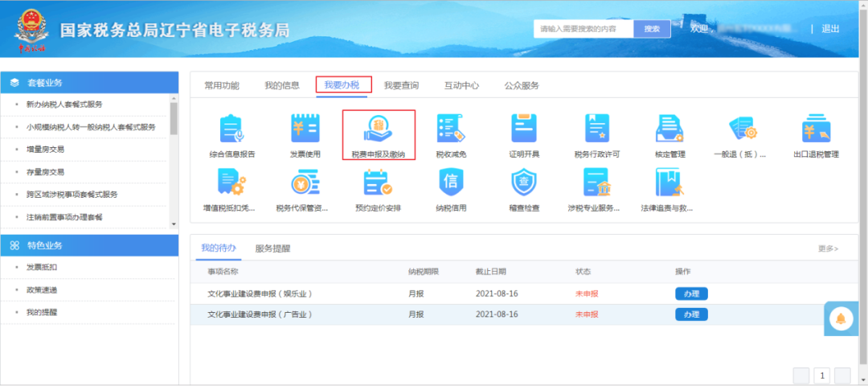Open 核定管理 icon

[669, 129]
